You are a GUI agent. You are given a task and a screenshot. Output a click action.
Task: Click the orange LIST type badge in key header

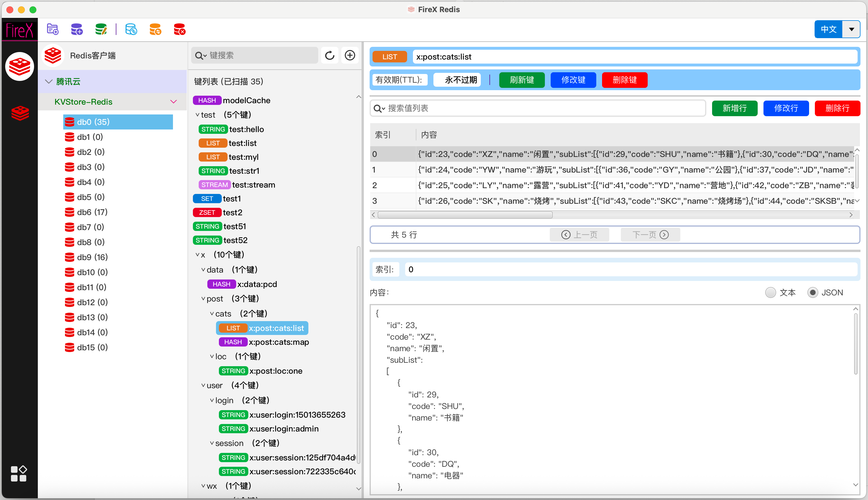[390, 57]
